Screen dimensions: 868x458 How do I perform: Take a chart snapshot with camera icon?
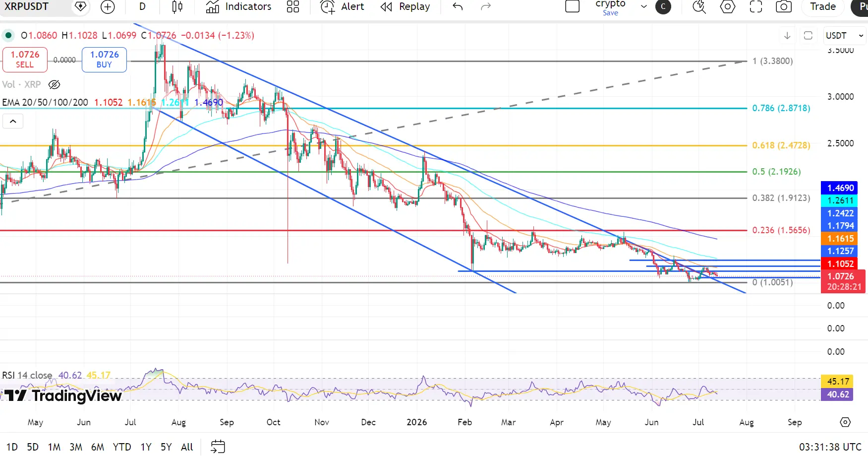point(784,6)
